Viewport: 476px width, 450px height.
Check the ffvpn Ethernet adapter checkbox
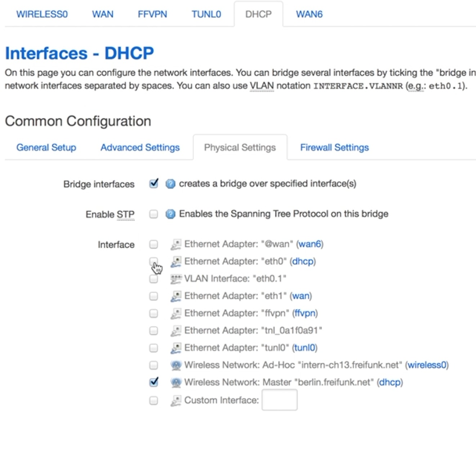tap(154, 313)
